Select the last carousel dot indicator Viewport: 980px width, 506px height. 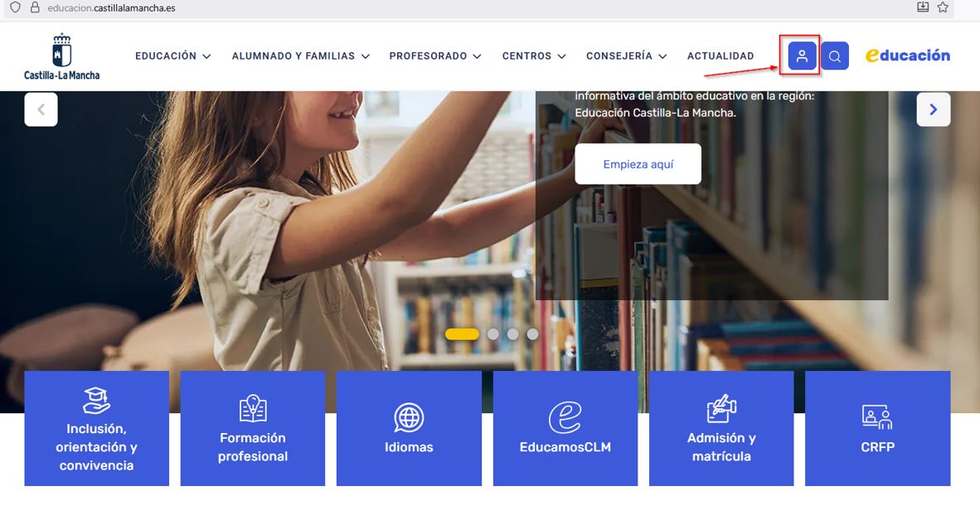click(x=532, y=334)
